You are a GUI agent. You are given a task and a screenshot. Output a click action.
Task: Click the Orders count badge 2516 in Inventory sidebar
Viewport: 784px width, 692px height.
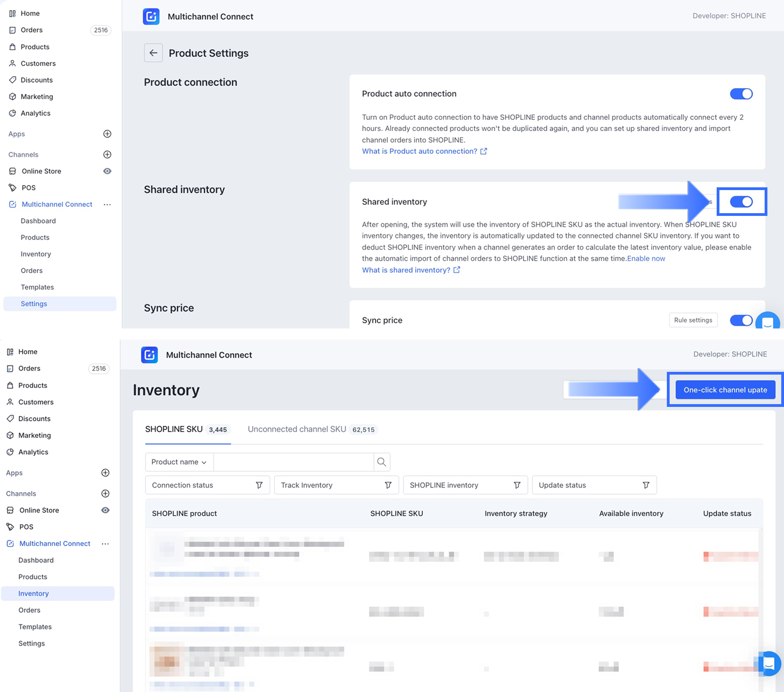[99, 369]
